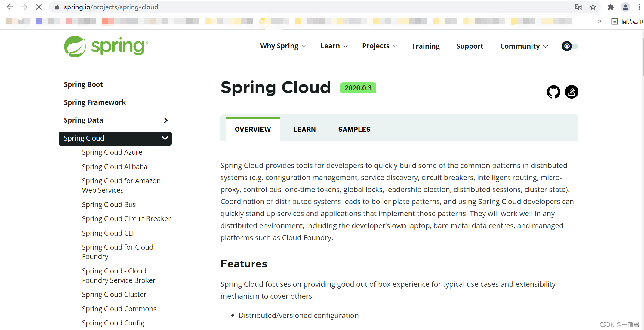Screen dimensions: 644x330
Task: Open the Spring Cloud GitHub repository icon
Action: 553,92
